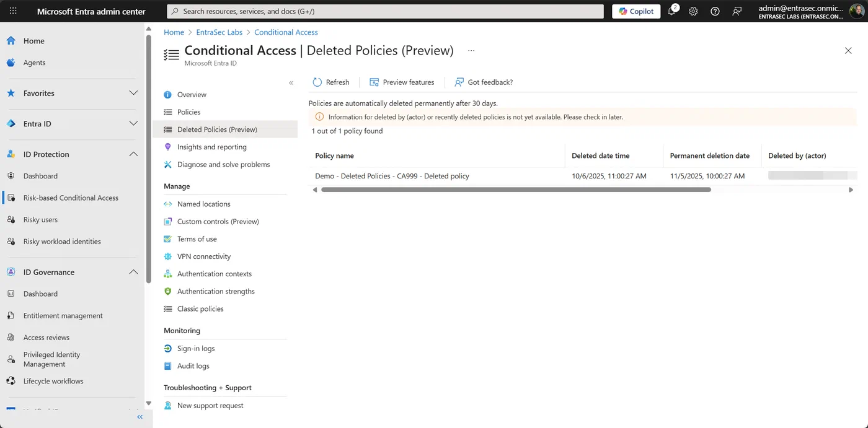Click the Entra ID diamond icon

(11, 124)
